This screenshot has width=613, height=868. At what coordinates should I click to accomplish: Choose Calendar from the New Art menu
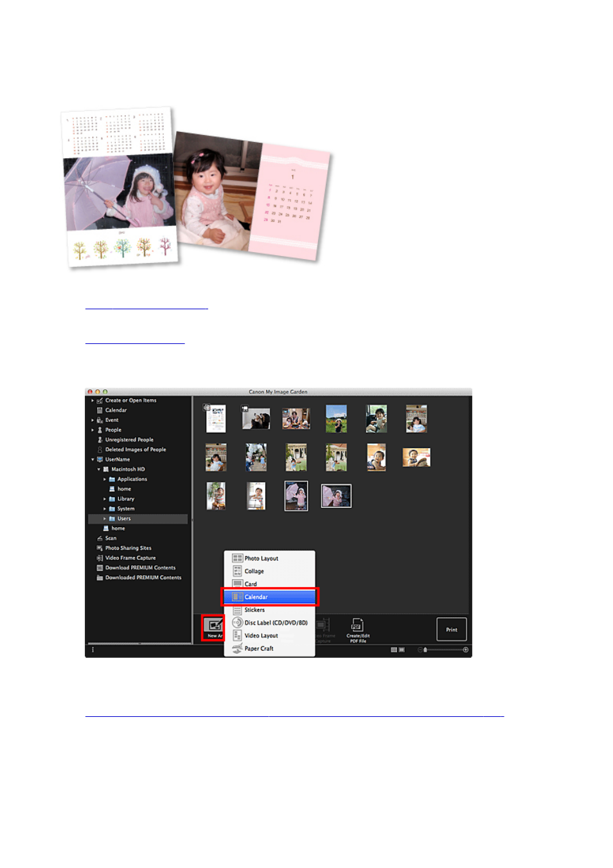point(269,597)
